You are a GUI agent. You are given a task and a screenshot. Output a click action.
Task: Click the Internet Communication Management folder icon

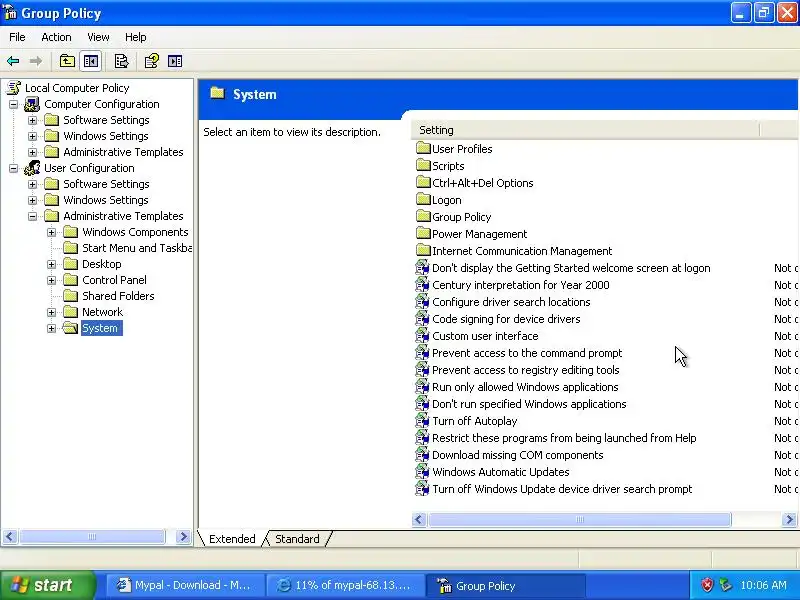coord(423,251)
